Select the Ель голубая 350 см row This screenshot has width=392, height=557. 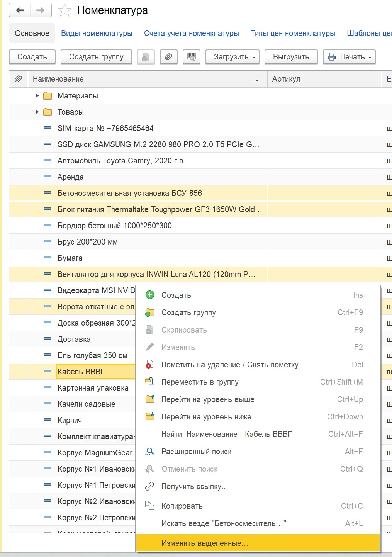coord(73,355)
